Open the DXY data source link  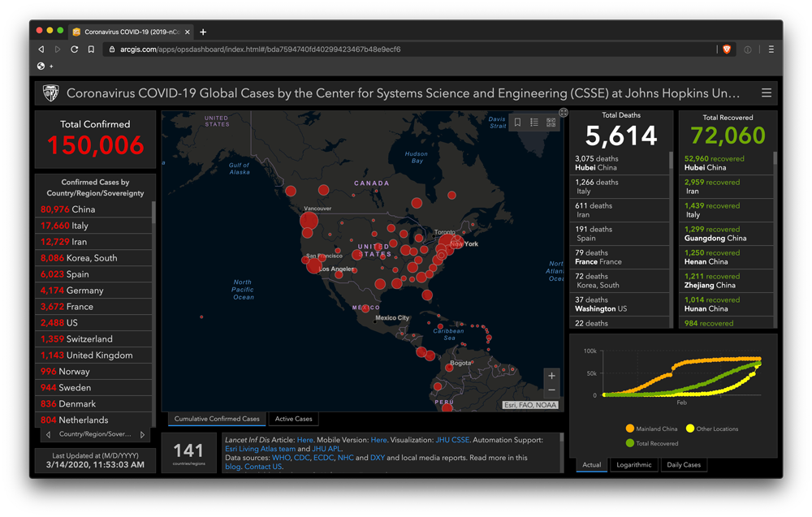tap(378, 458)
